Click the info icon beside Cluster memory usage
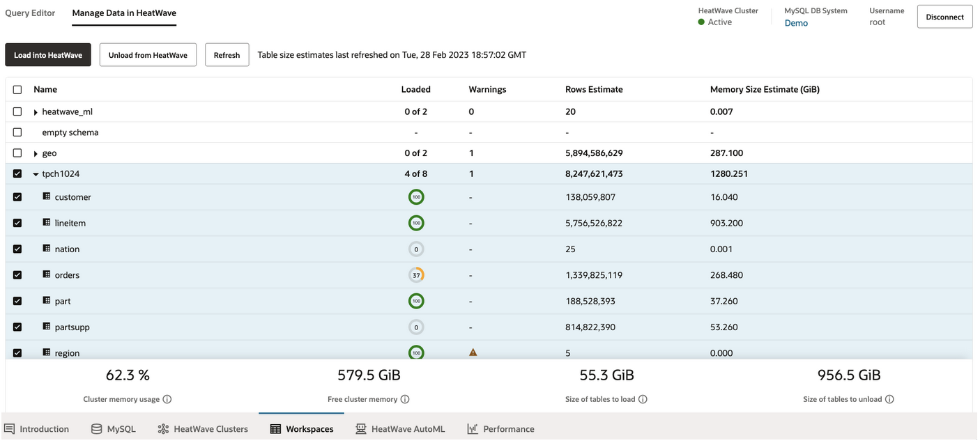The image size is (980, 443). 167,399
